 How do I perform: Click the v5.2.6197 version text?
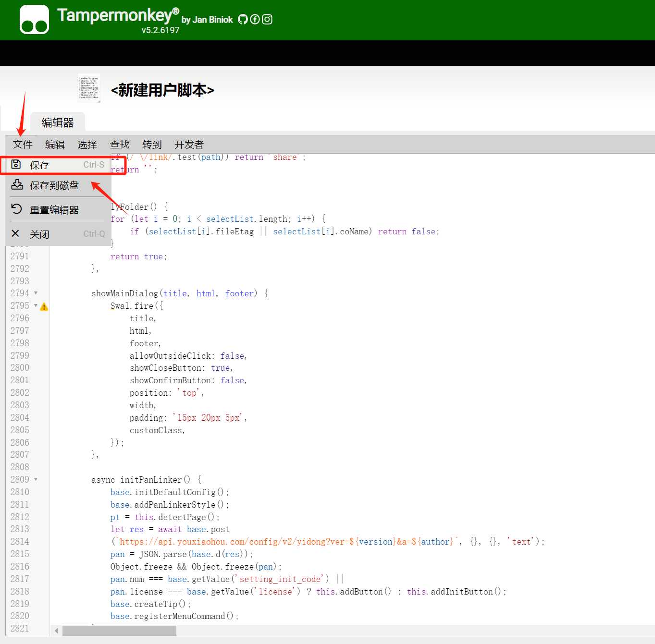point(161,30)
